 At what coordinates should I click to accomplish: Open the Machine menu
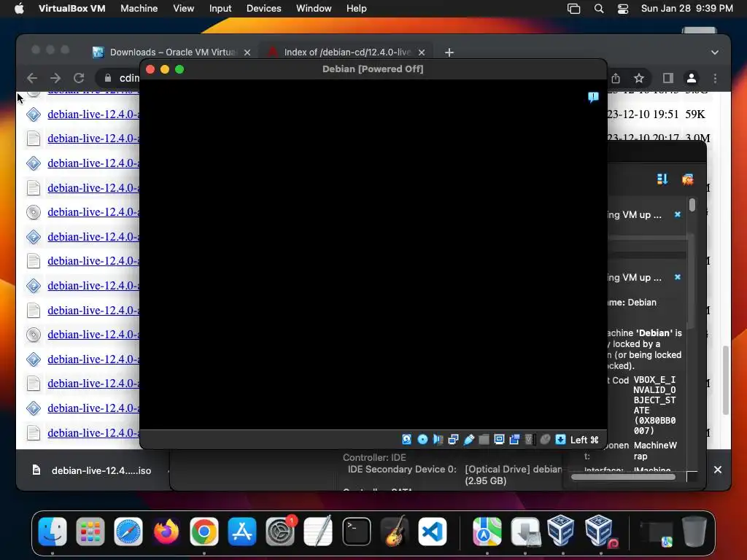pyautogui.click(x=139, y=9)
